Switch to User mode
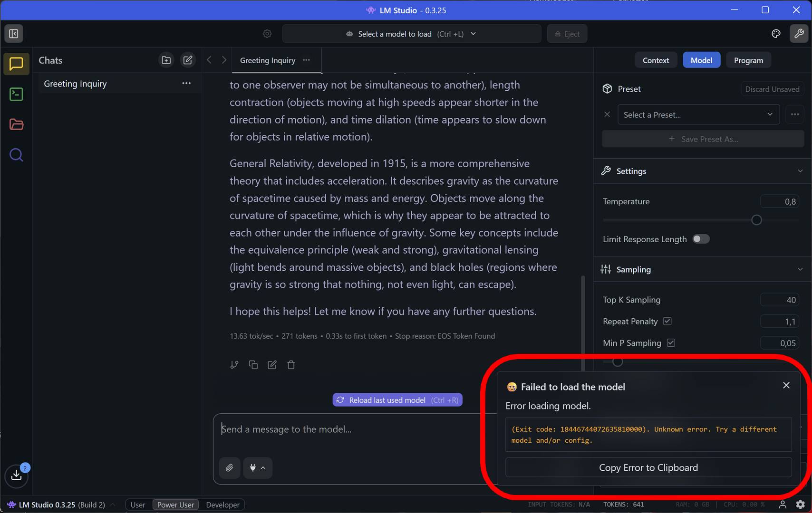This screenshot has width=812, height=513. point(138,505)
